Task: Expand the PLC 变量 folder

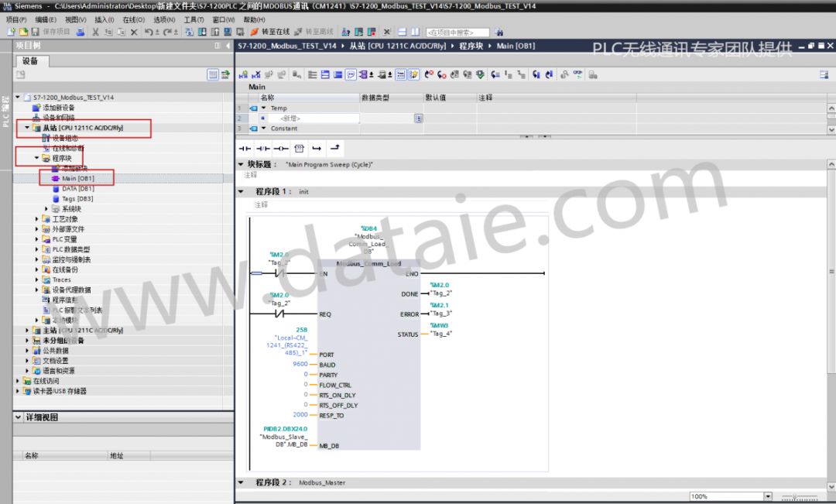Action: coord(37,239)
